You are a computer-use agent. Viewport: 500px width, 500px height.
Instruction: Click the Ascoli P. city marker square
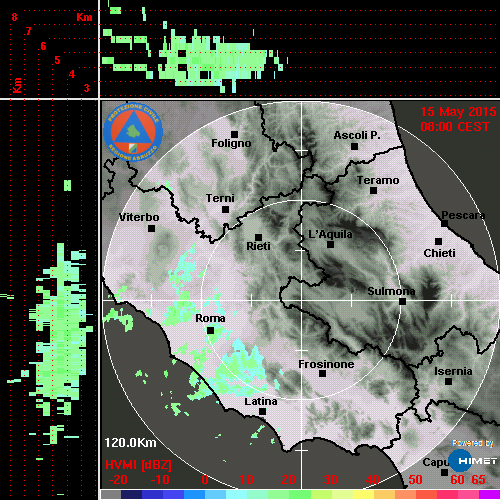point(354,146)
